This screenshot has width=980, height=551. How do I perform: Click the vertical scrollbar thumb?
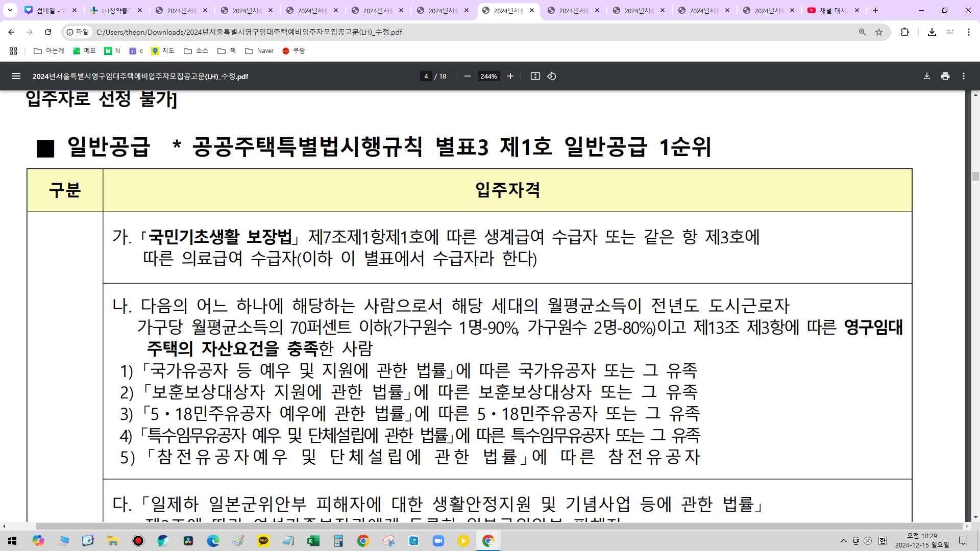(975, 176)
